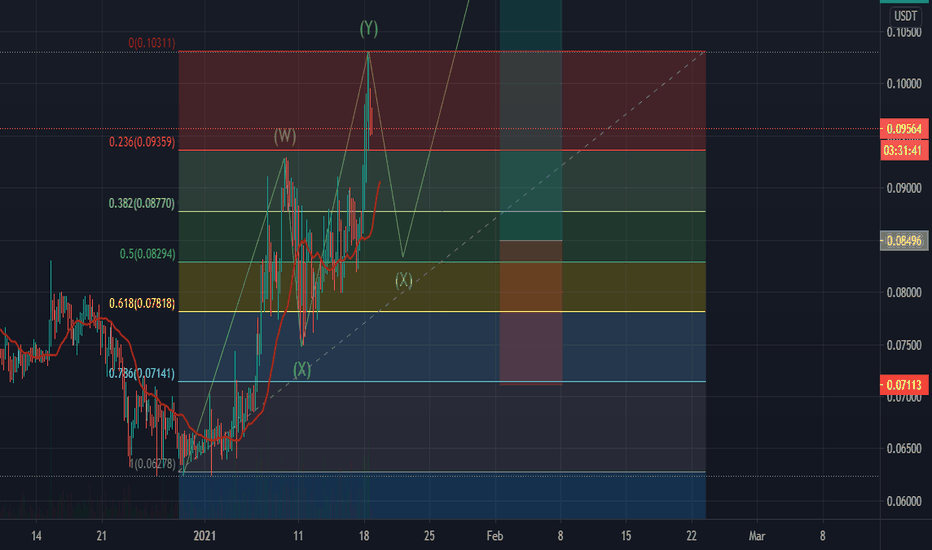
Task: Select the 0.08000 price axis label
Action: coord(904,293)
